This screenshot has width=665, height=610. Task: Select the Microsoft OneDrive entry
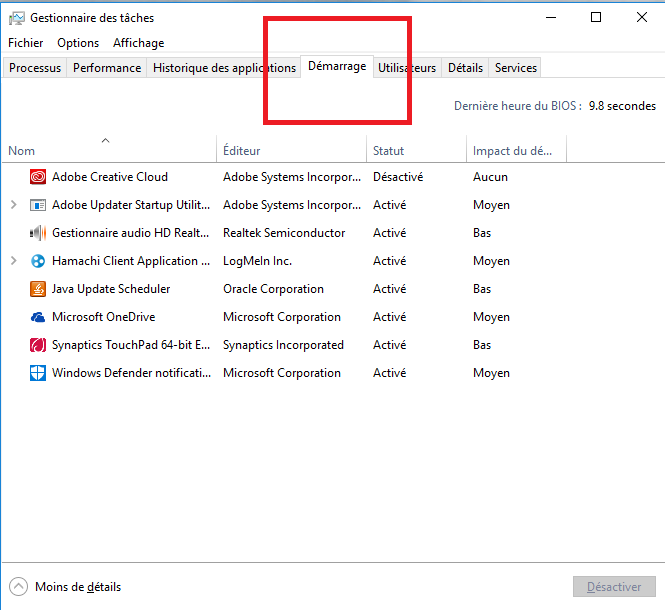point(103,317)
